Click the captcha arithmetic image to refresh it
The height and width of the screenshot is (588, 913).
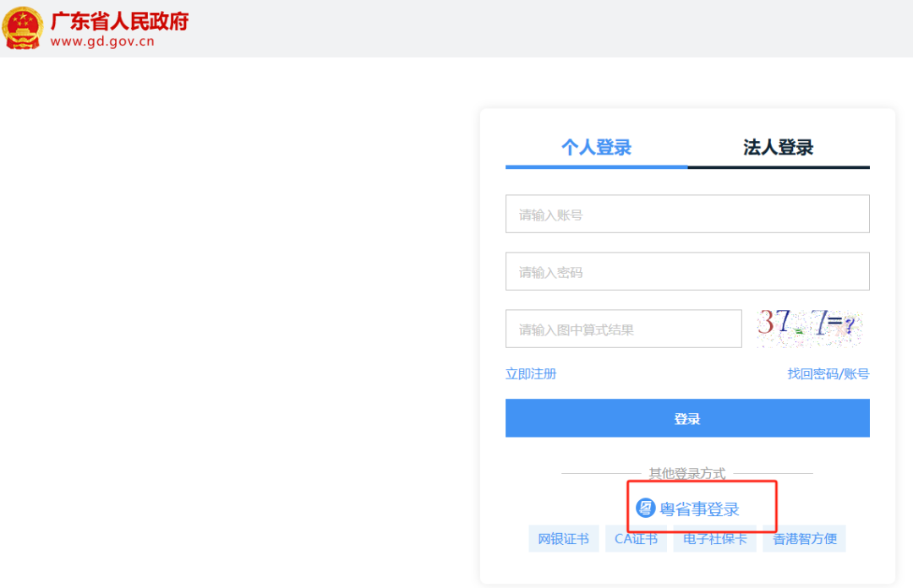tap(810, 329)
